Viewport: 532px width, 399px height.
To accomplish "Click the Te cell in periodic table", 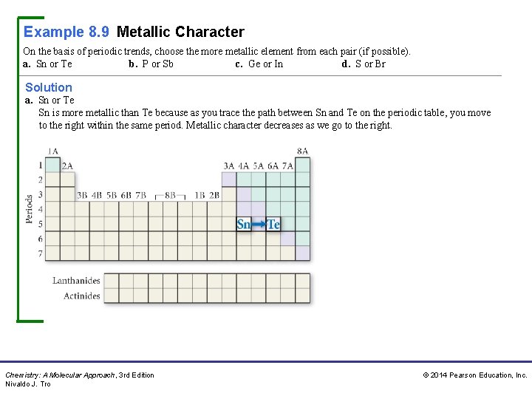I will (273, 224).
